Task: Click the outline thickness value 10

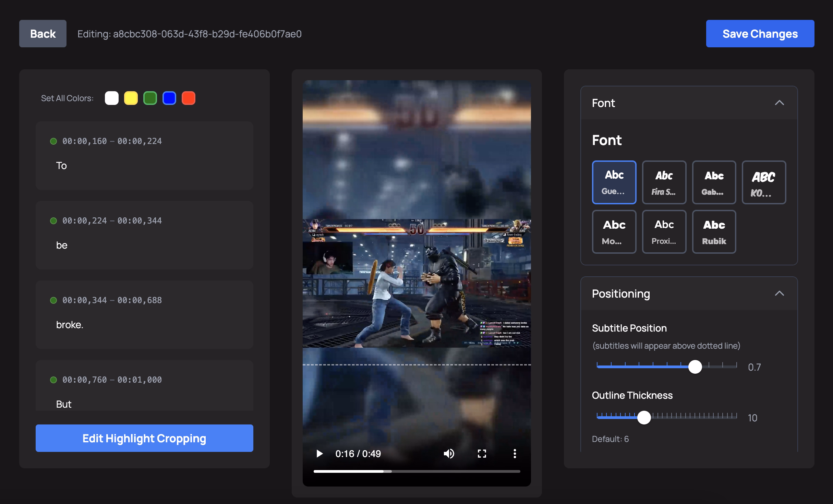Action: click(x=752, y=418)
